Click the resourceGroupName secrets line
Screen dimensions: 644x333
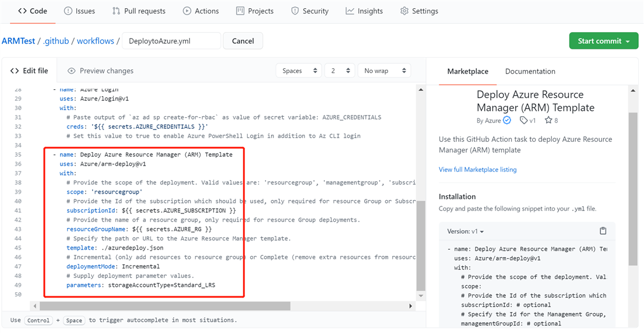pyautogui.click(x=139, y=229)
